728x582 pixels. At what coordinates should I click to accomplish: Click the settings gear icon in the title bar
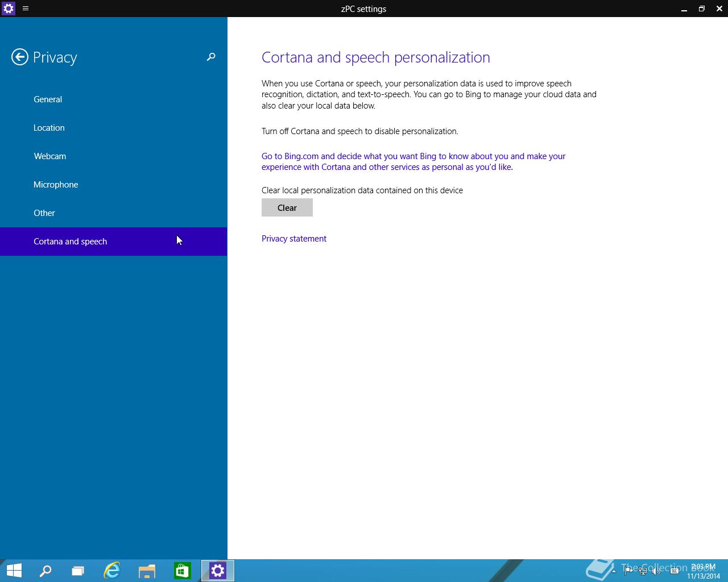tap(9, 9)
